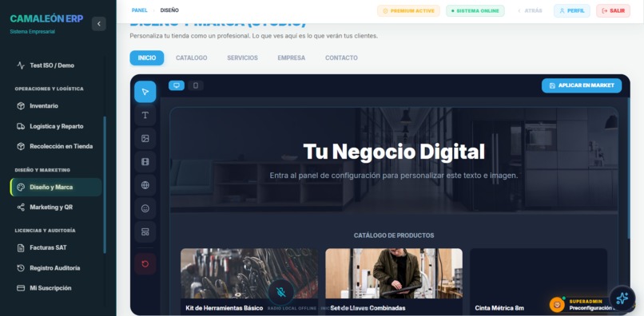Screen dimensions: 644x316
Task: Select the Image tool
Action: tap(145, 138)
